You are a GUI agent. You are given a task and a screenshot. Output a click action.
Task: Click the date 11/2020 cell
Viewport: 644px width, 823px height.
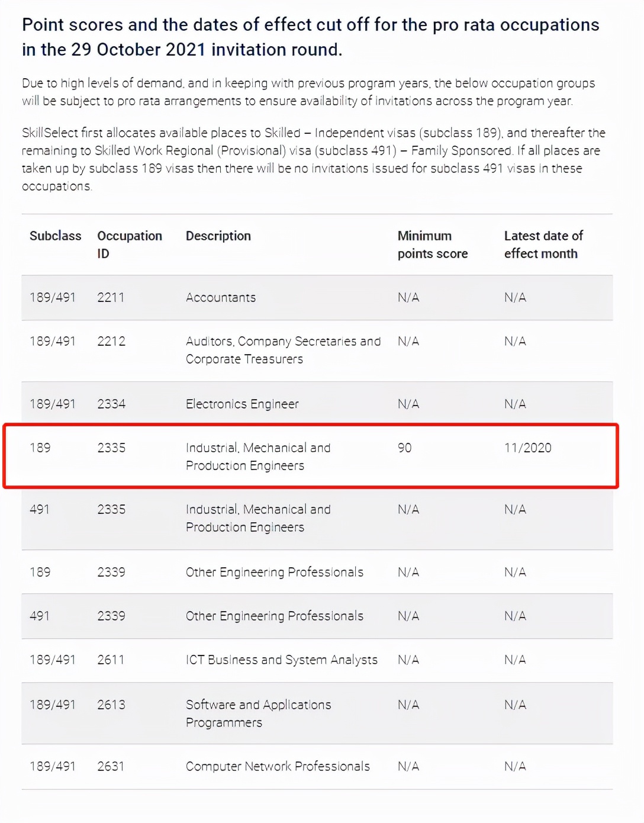pyautogui.click(x=527, y=448)
